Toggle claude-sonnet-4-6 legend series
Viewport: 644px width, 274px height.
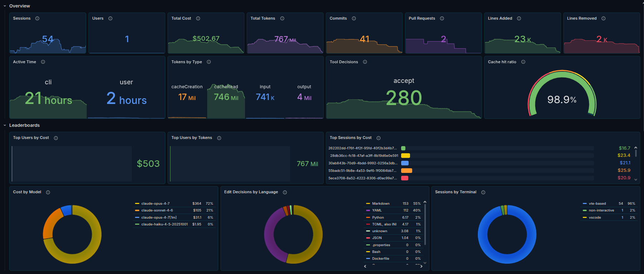coord(157,210)
